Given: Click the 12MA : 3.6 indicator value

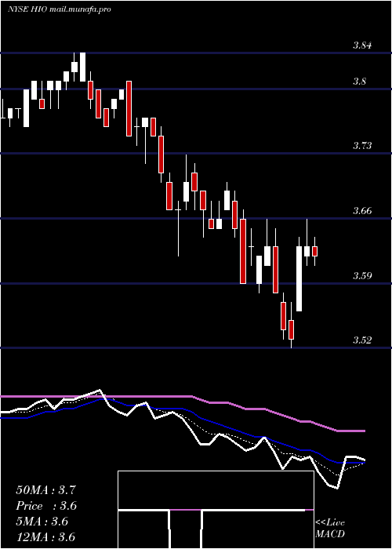Looking at the screenshot, I should pyautogui.click(x=45, y=537).
